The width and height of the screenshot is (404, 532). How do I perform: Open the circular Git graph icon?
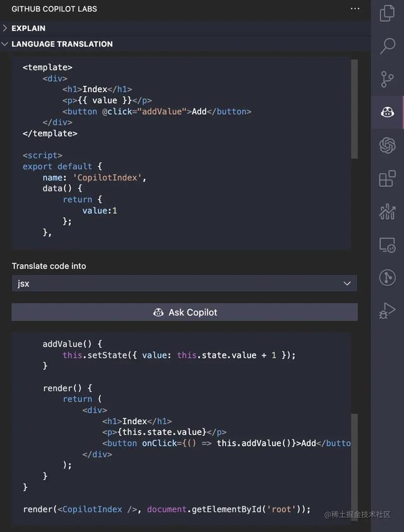click(388, 278)
